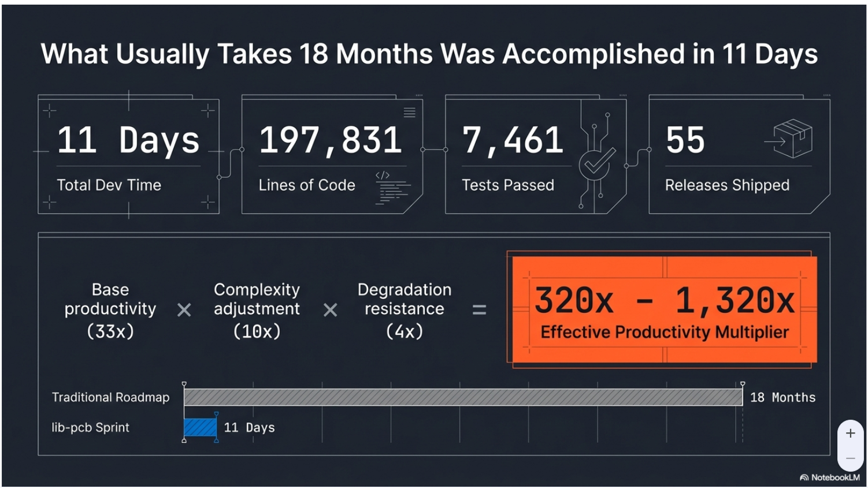This screenshot has width=868, height=489.
Task: Collapse the productivity formula panel
Action: (x=433, y=344)
